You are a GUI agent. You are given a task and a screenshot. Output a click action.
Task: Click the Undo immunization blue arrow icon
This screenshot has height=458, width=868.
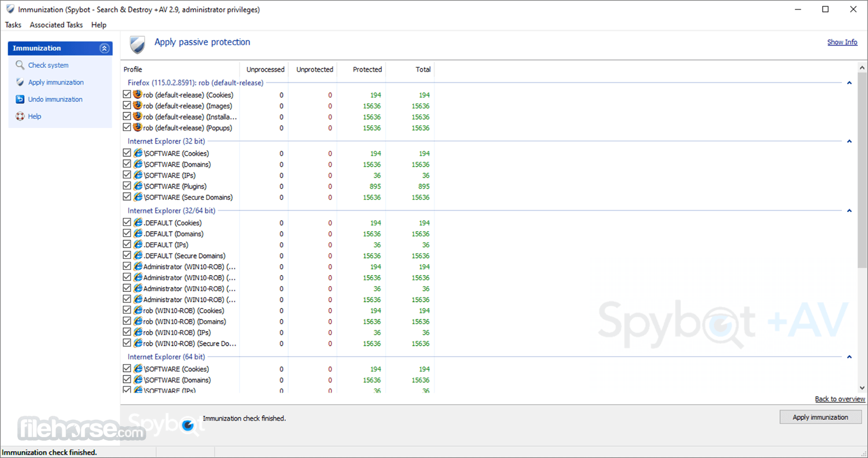(x=20, y=99)
